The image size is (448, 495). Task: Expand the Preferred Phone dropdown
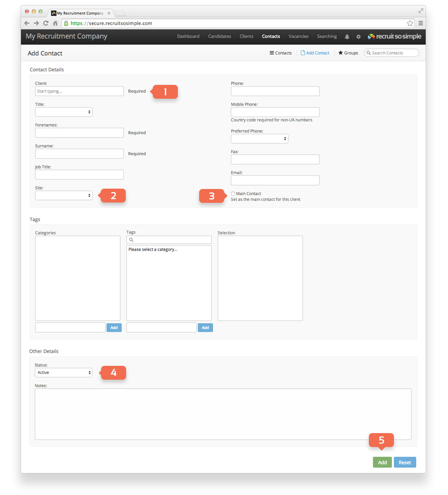(260, 139)
